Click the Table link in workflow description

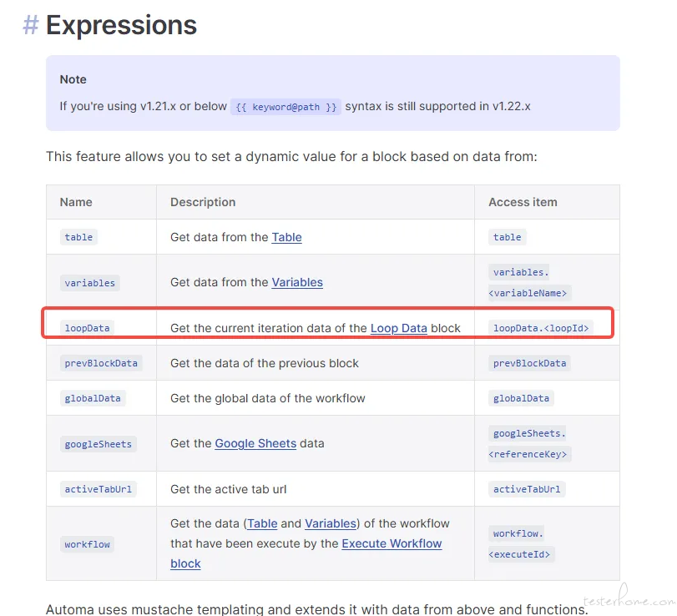(x=262, y=523)
